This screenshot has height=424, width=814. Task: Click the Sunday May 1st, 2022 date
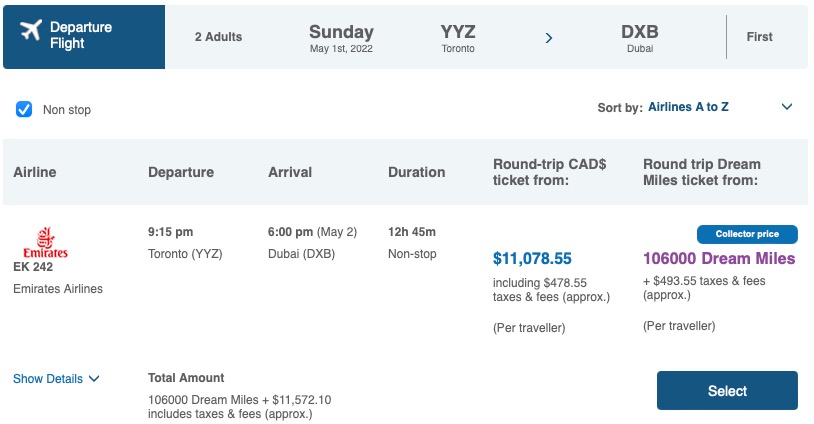coord(341,38)
